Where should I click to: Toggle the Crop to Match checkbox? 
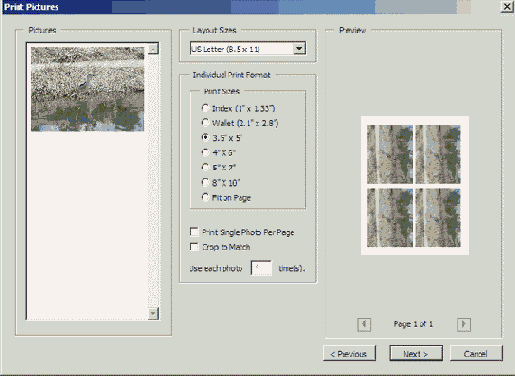pos(194,247)
